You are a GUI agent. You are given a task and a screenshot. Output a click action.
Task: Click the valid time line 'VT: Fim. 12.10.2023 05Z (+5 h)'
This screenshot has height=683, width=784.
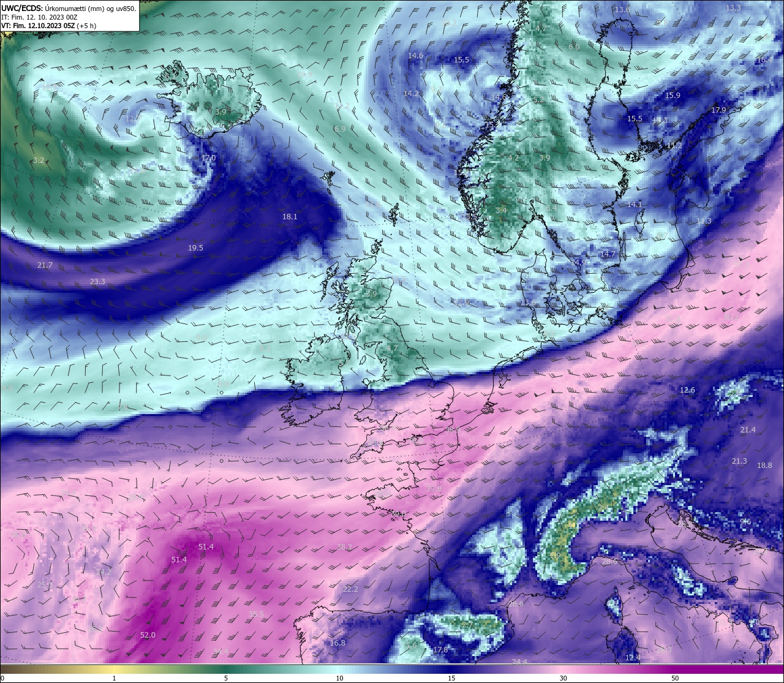tap(48, 26)
